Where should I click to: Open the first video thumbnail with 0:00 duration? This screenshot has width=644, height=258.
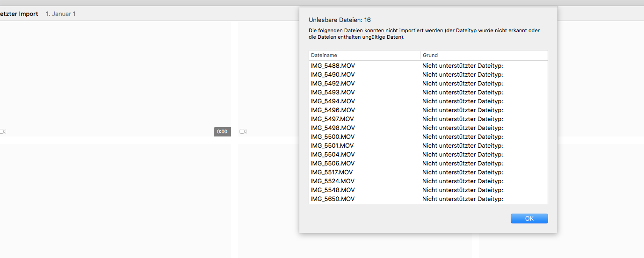115,79
